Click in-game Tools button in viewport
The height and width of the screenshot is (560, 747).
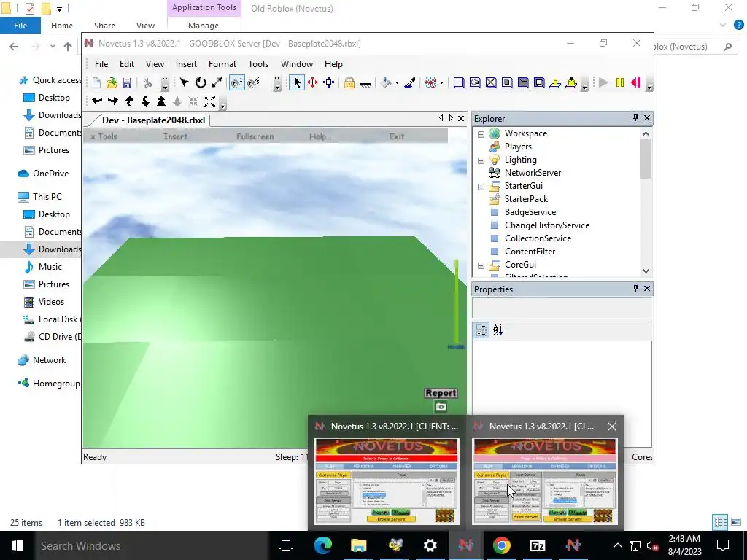pyautogui.click(x=104, y=136)
